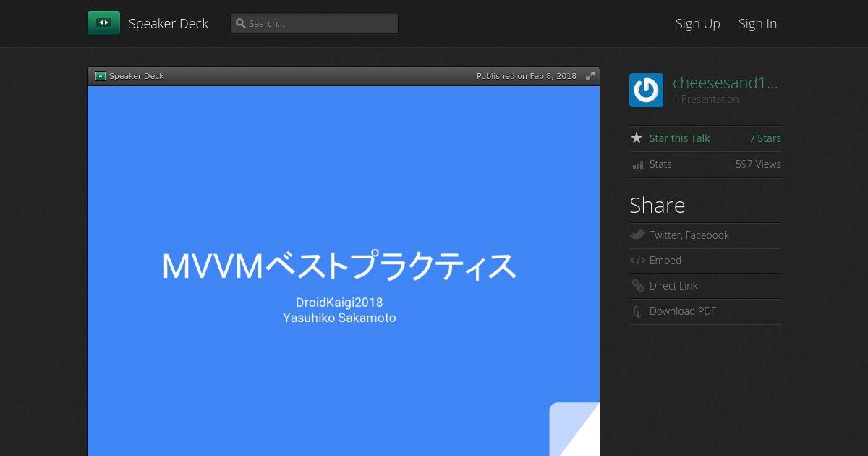Screen dimensions: 868x456
Task: Open the Embed option
Action: click(x=665, y=261)
